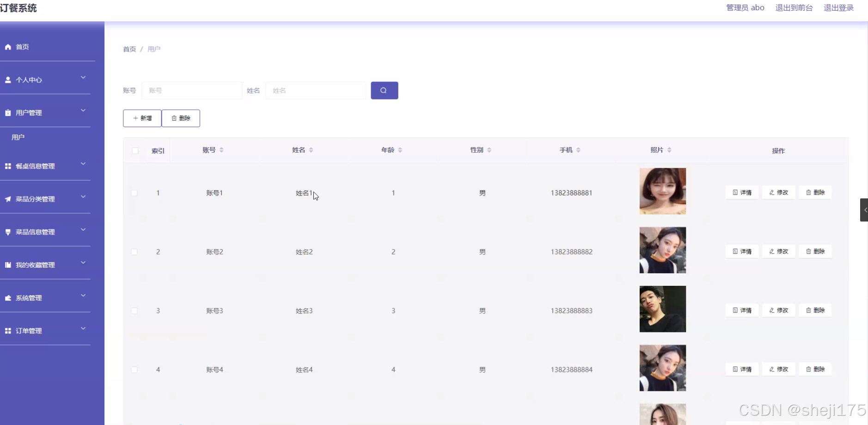Expand the 菜品信息管理 chevron
The height and width of the screenshot is (425, 868).
click(x=83, y=230)
